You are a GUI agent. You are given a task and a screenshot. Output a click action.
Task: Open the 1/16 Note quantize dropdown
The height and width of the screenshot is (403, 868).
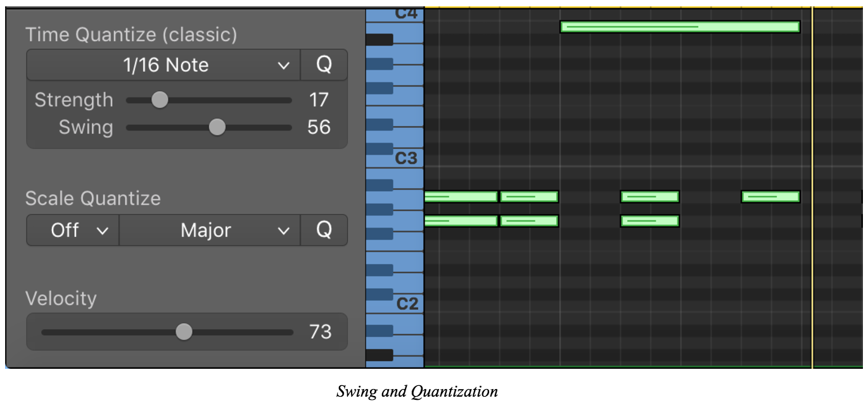[x=163, y=65]
